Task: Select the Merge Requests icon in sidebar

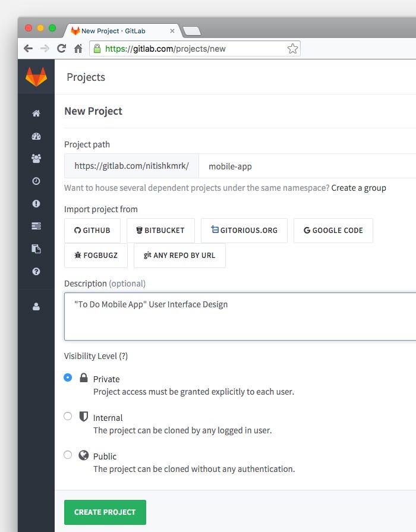Action: (x=36, y=226)
